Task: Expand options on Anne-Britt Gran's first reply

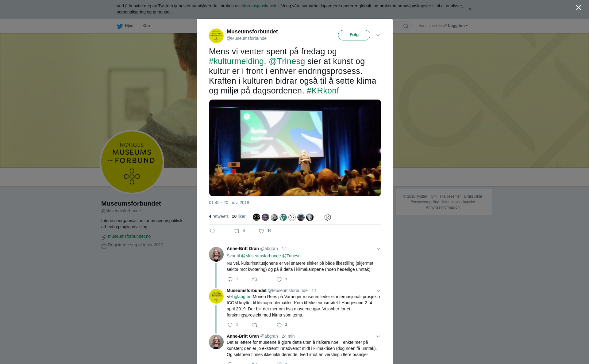Action: 378,249
